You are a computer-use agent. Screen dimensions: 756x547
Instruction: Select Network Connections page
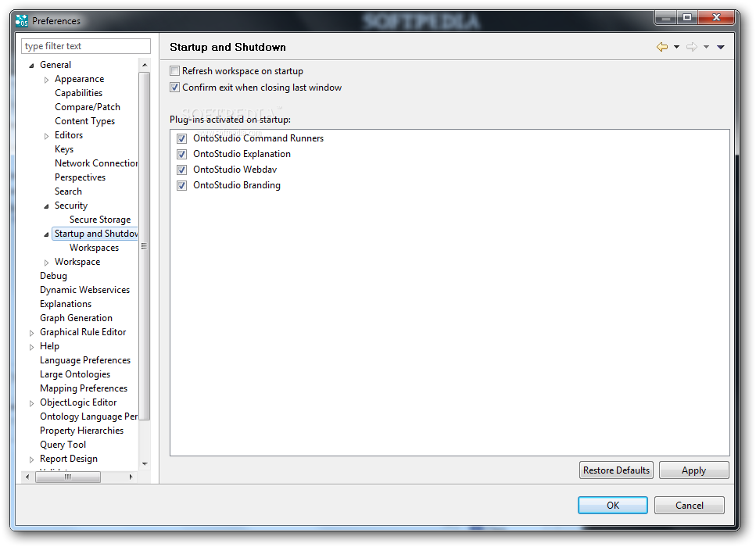tap(96, 163)
